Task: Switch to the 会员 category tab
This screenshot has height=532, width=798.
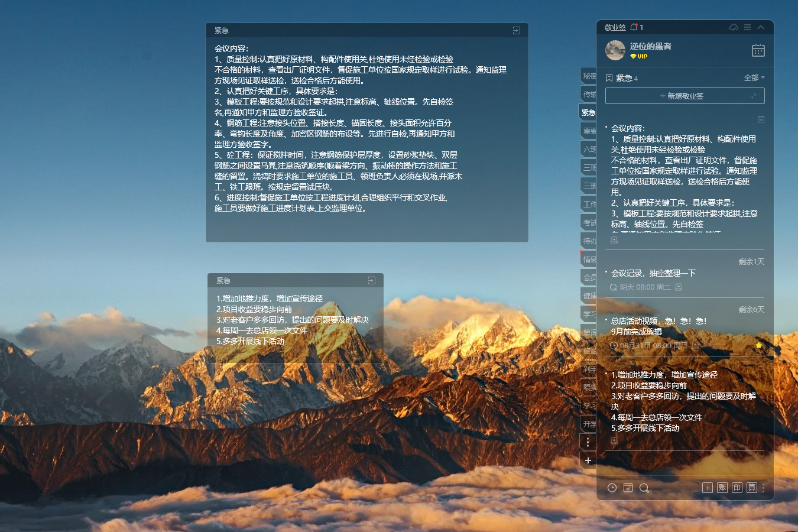Action: click(589, 277)
